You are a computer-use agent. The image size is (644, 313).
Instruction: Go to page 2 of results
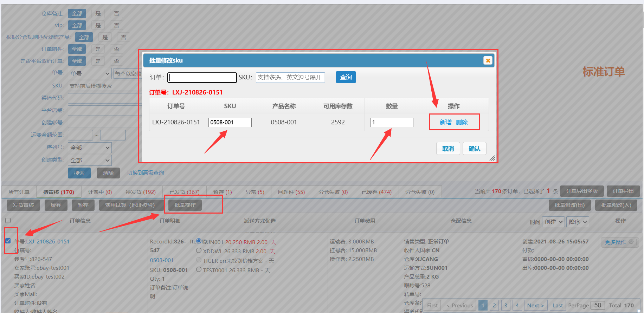click(494, 305)
